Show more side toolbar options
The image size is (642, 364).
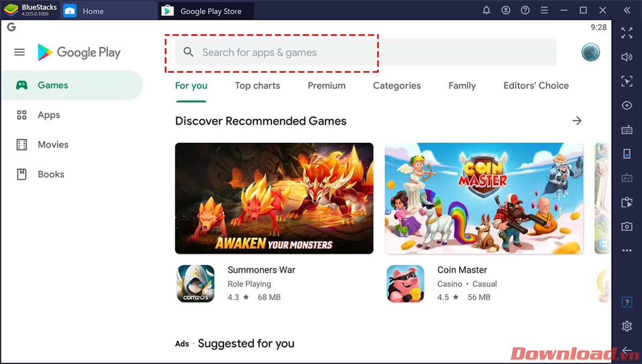pos(627,251)
